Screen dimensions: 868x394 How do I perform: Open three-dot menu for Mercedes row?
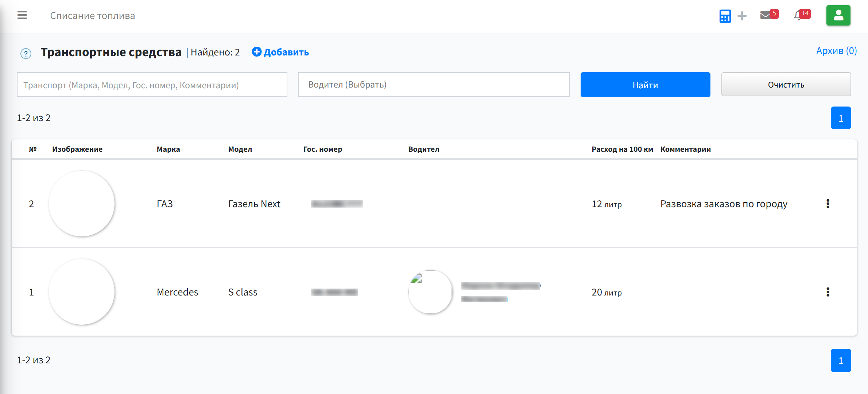[x=828, y=292]
